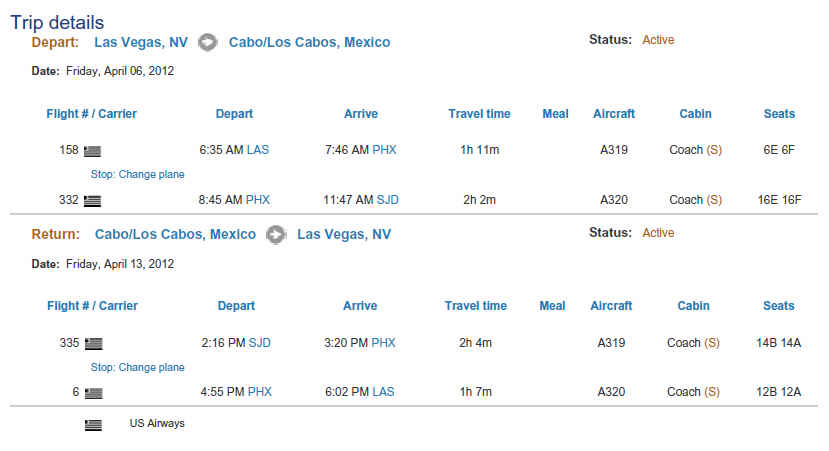Click the Seats column header in the Depart table

[x=779, y=114]
